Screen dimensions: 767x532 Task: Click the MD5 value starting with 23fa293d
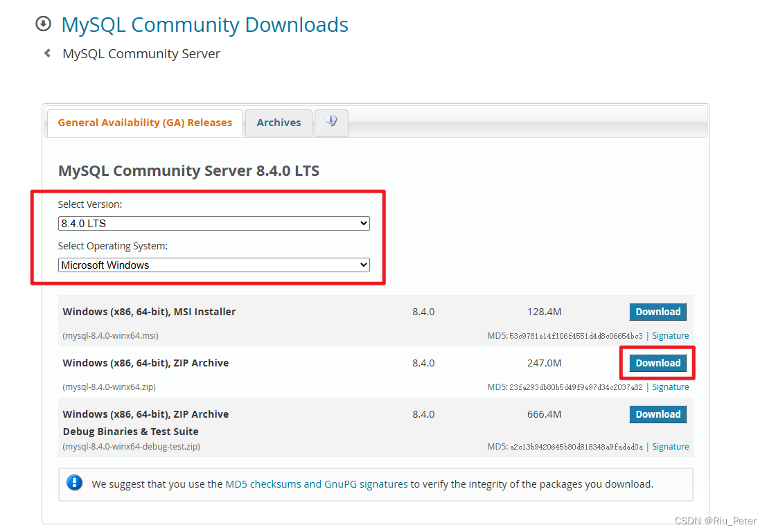coord(576,387)
